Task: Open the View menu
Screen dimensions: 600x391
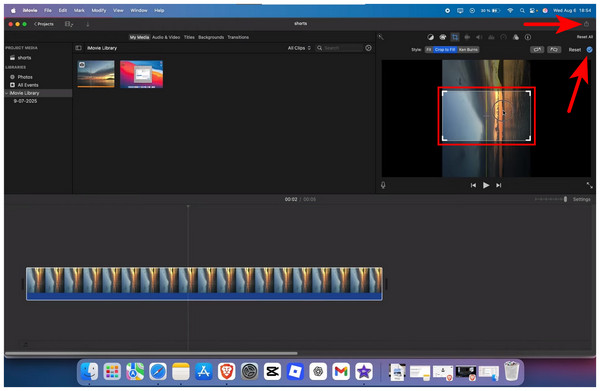Action: [118, 10]
